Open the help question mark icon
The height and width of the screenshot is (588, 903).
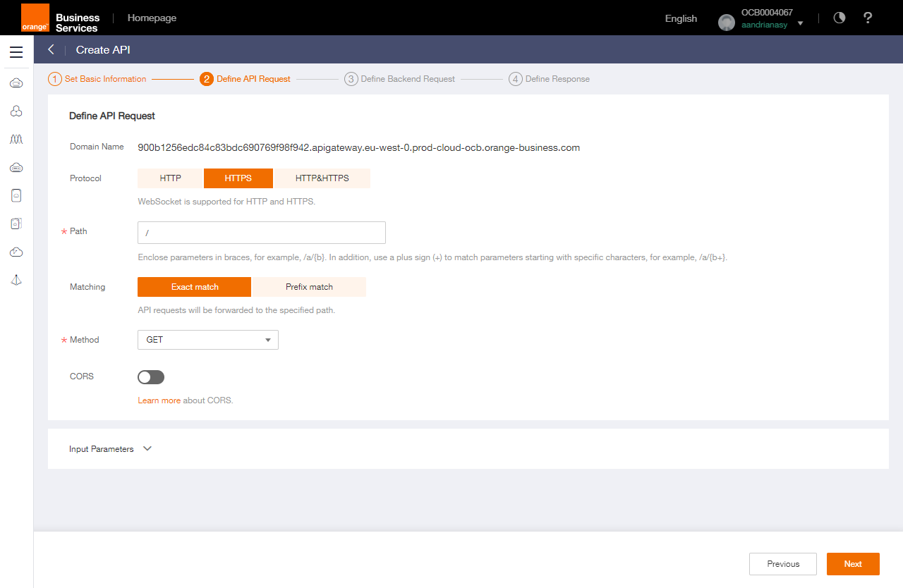(x=868, y=18)
